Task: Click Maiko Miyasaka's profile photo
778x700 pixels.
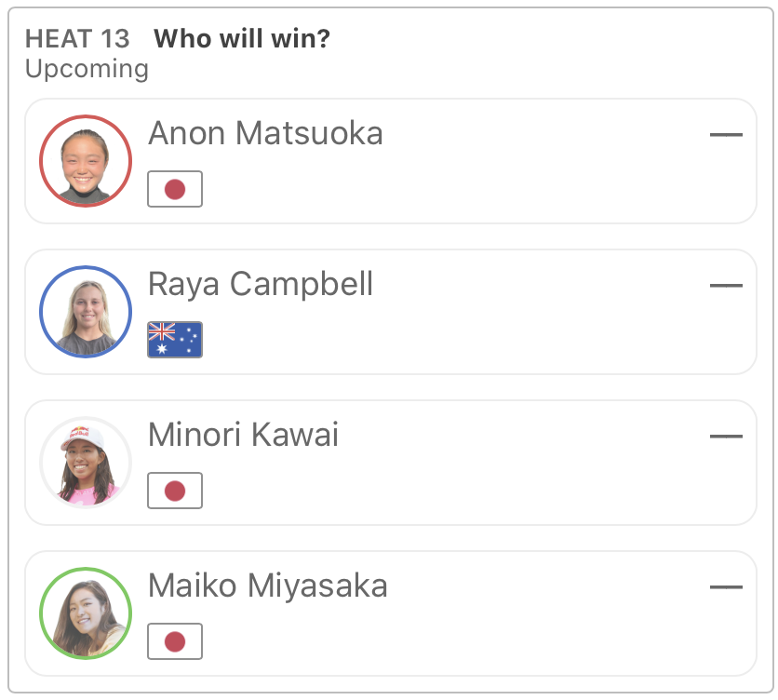Action: [x=86, y=613]
